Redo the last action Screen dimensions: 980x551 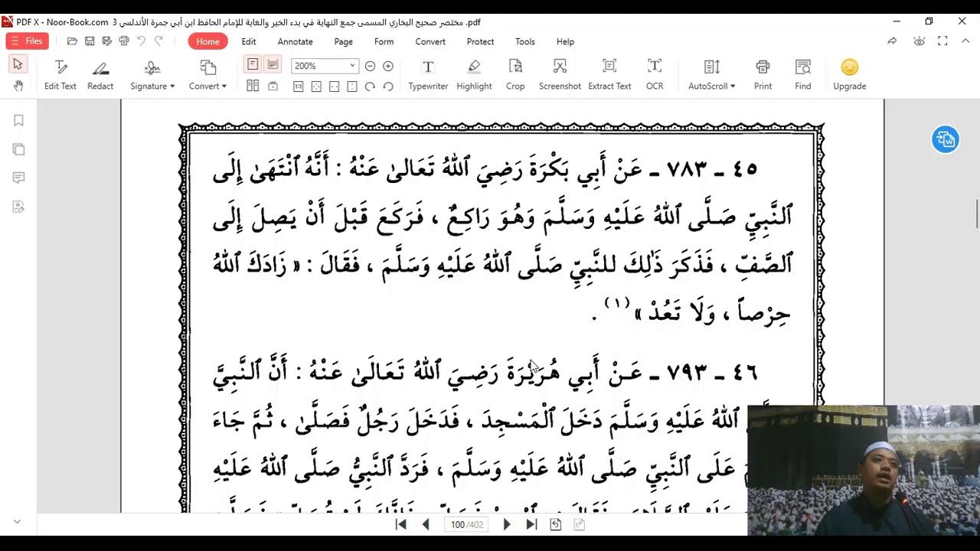(x=159, y=41)
